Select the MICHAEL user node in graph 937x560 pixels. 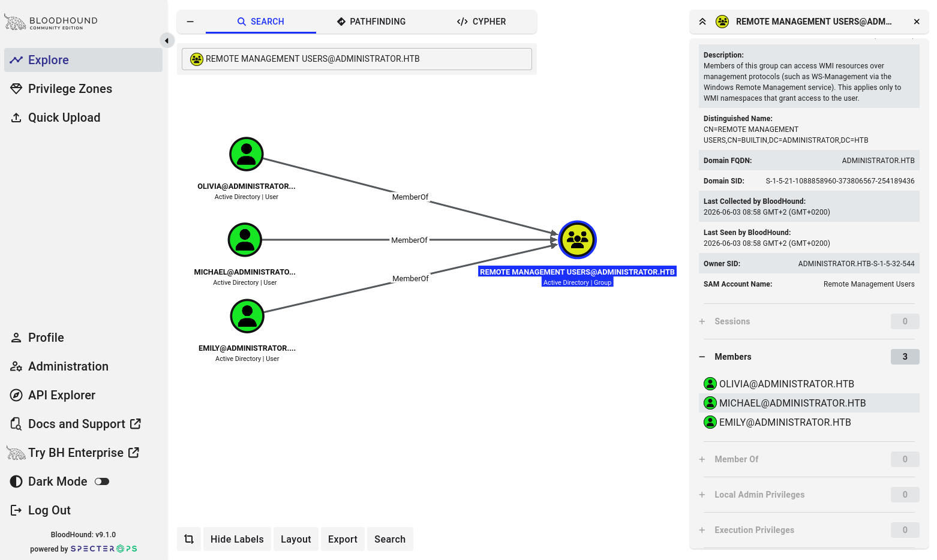[x=245, y=240]
